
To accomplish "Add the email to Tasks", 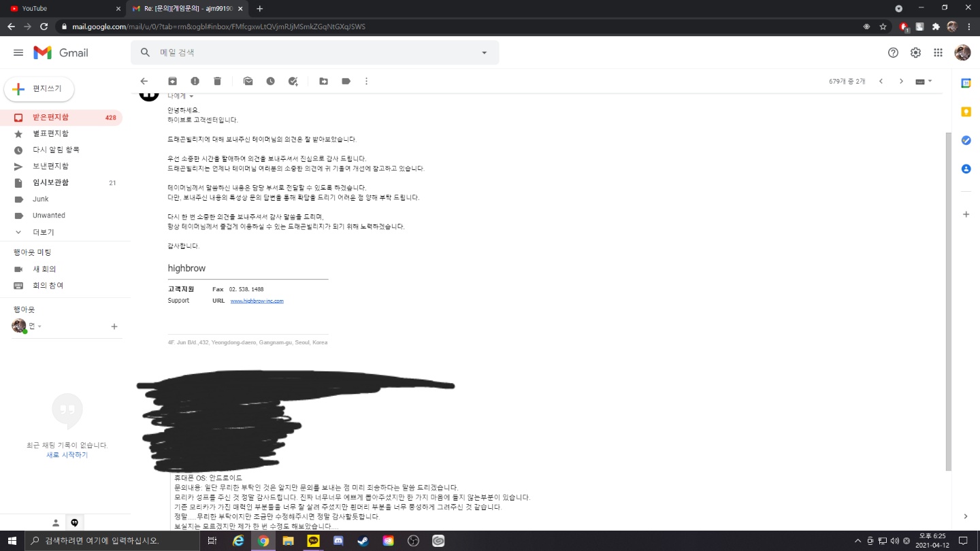I will pyautogui.click(x=293, y=81).
